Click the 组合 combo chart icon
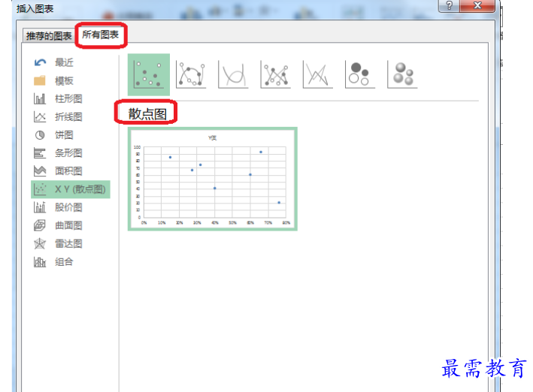The height and width of the screenshot is (392, 533). [x=40, y=262]
